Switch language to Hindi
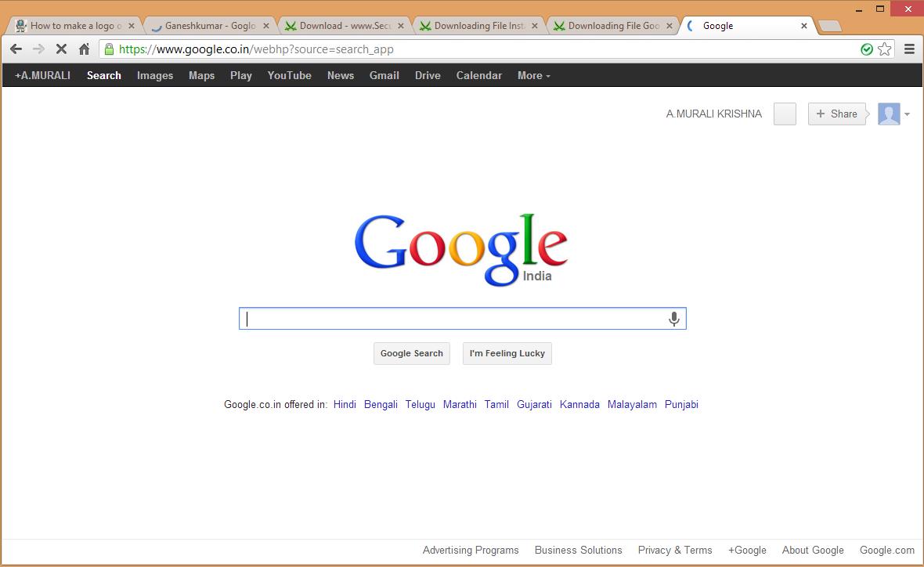 (345, 404)
